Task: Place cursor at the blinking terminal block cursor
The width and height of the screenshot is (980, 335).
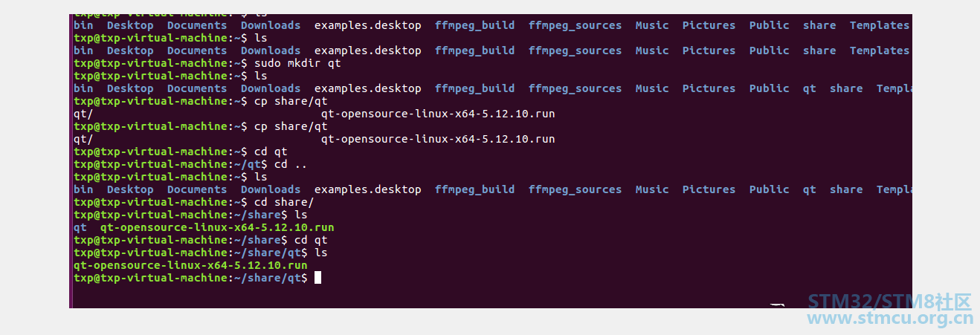Action: [317, 278]
